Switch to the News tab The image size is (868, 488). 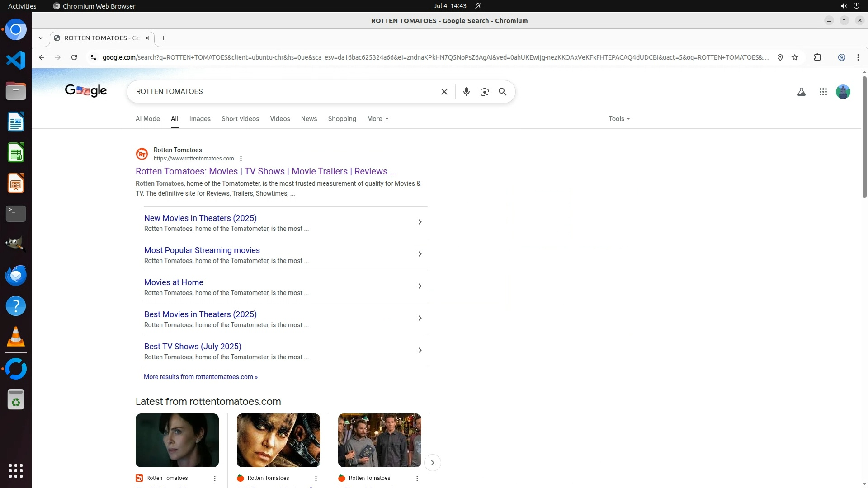tap(309, 119)
